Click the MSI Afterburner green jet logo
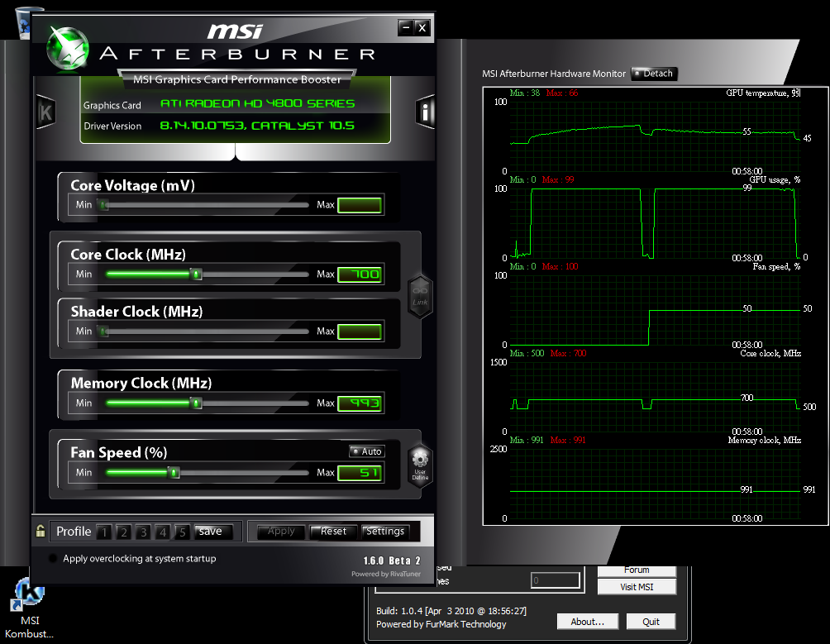 (x=67, y=48)
